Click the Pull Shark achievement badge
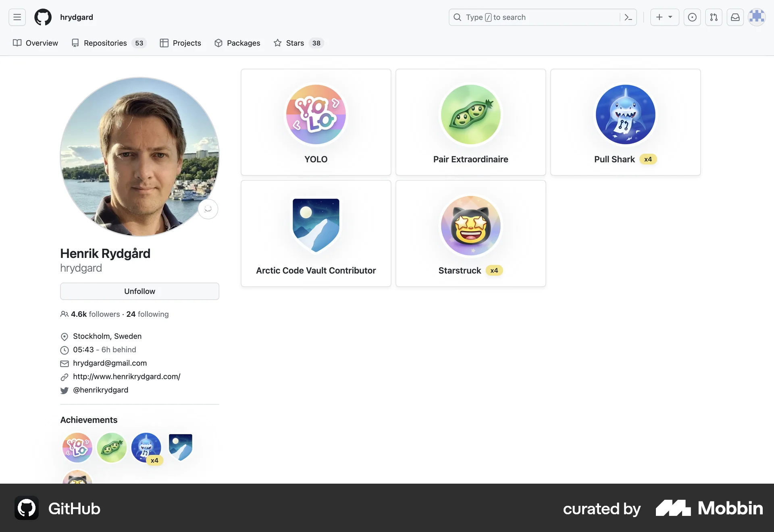Screen dimensions: 774x532 625,115
